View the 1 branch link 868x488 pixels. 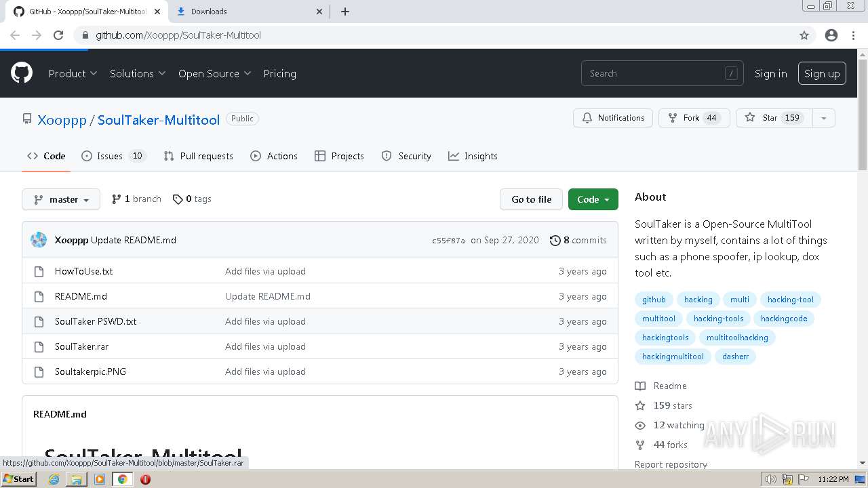[136, 199]
